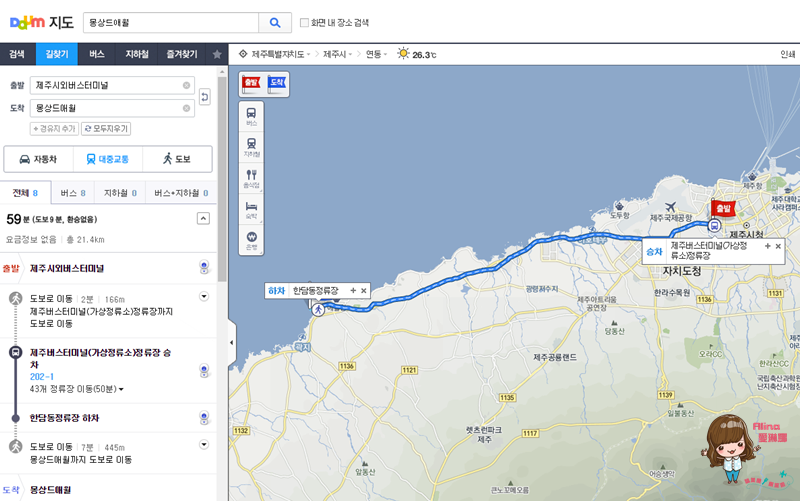
Task: Click the 제주버스터미널(가상정류소)정류장 승차 step
Action: [x=101, y=358]
